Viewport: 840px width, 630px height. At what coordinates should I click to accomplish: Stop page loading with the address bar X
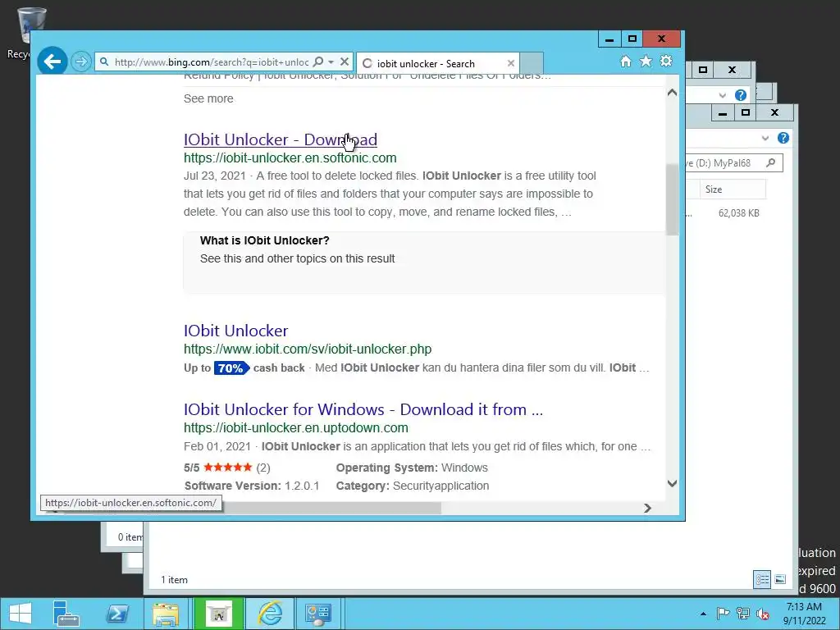point(345,62)
